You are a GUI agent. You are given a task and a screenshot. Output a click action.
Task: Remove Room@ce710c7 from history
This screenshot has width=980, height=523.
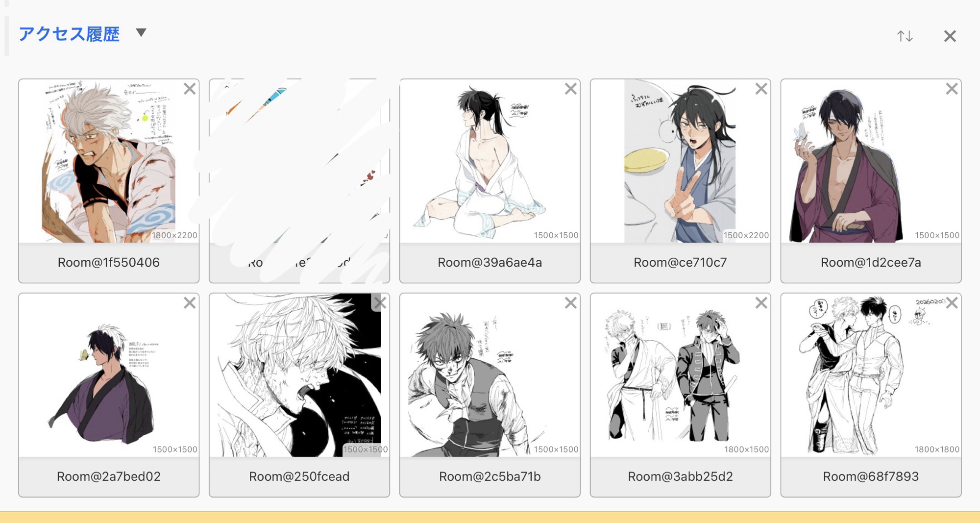pyautogui.click(x=761, y=89)
